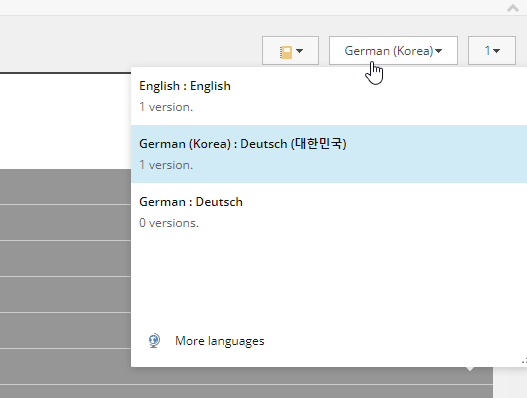Select English : English language entry

point(329,96)
